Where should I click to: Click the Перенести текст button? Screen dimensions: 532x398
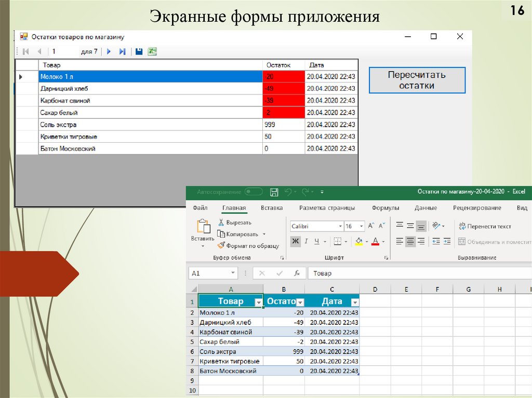pyautogui.click(x=485, y=226)
